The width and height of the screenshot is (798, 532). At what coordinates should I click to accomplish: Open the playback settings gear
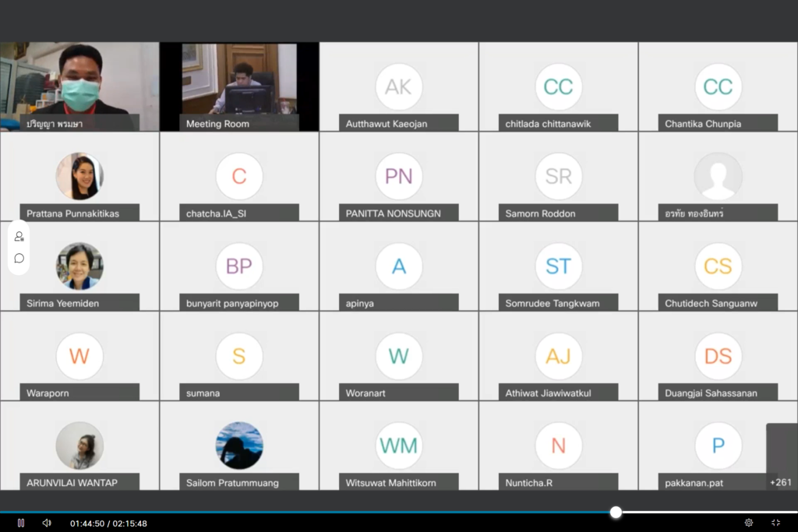749,523
